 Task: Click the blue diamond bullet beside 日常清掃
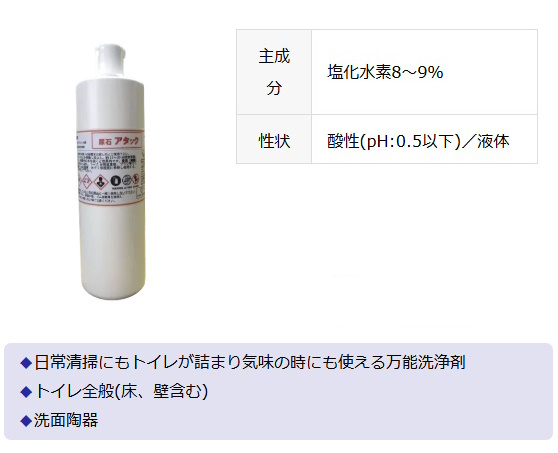26,363
